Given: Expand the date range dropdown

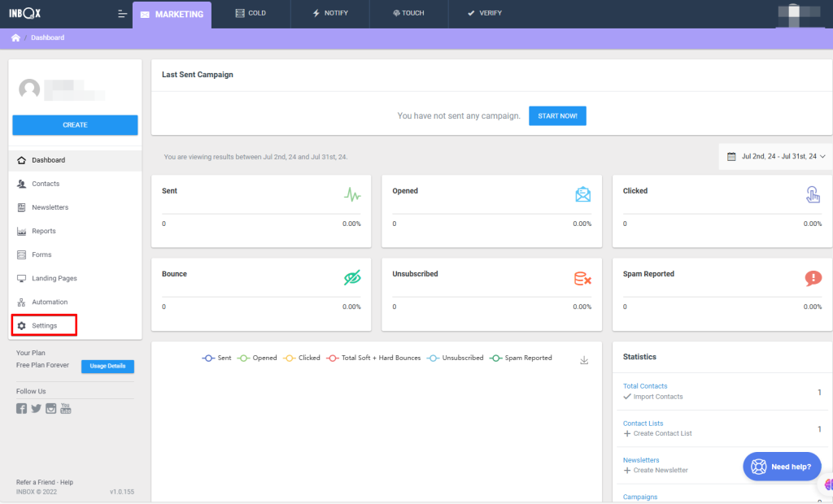Looking at the screenshot, I should point(775,156).
